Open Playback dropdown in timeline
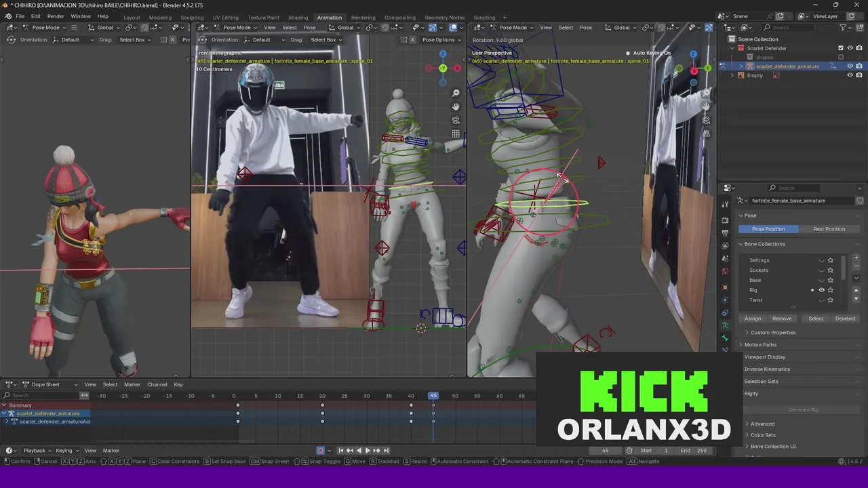The image size is (868, 488). [x=37, y=450]
